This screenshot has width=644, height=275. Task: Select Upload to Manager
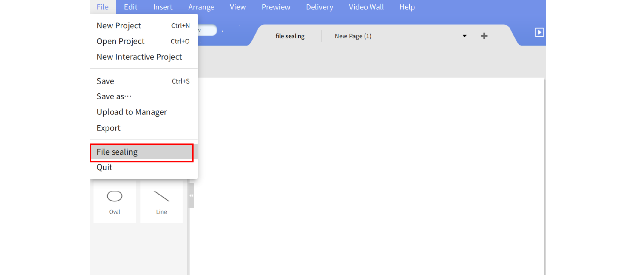pos(132,112)
